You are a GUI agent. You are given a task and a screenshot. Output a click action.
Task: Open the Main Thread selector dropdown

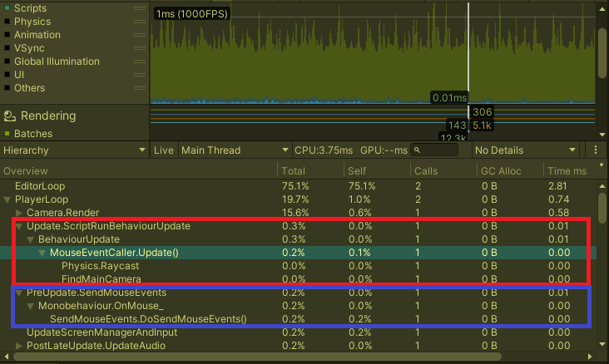[x=235, y=150]
